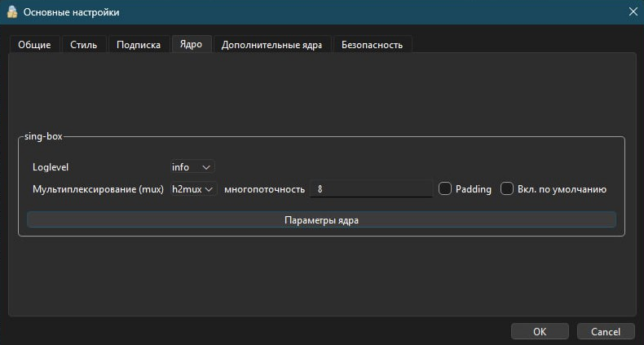Enable the Padding checkbox
This screenshot has width=644, height=345.
(x=445, y=189)
